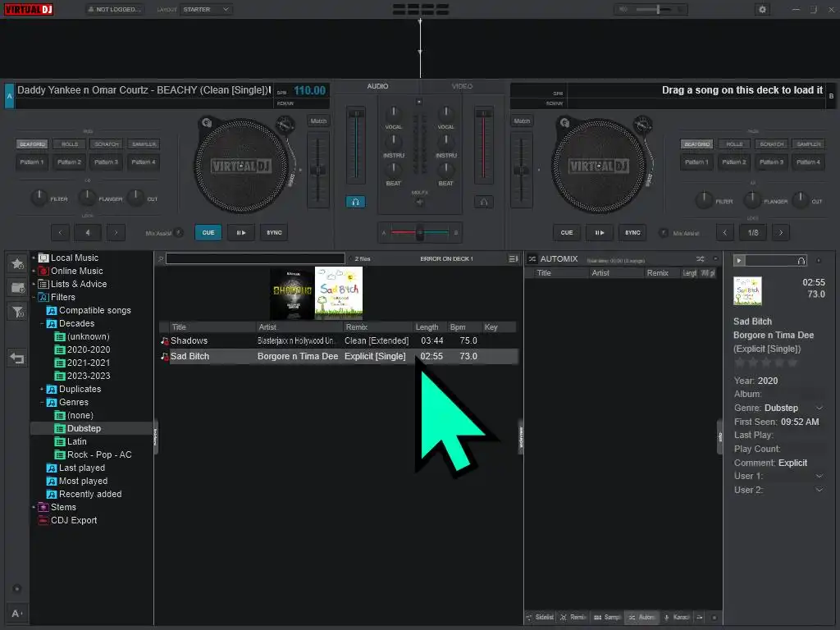Click the crossfader slider

(419, 232)
